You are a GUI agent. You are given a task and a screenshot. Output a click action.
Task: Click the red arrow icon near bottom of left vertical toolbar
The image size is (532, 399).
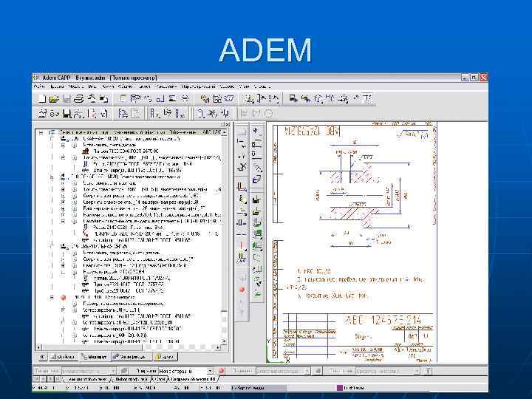click(x=242, y=290)
